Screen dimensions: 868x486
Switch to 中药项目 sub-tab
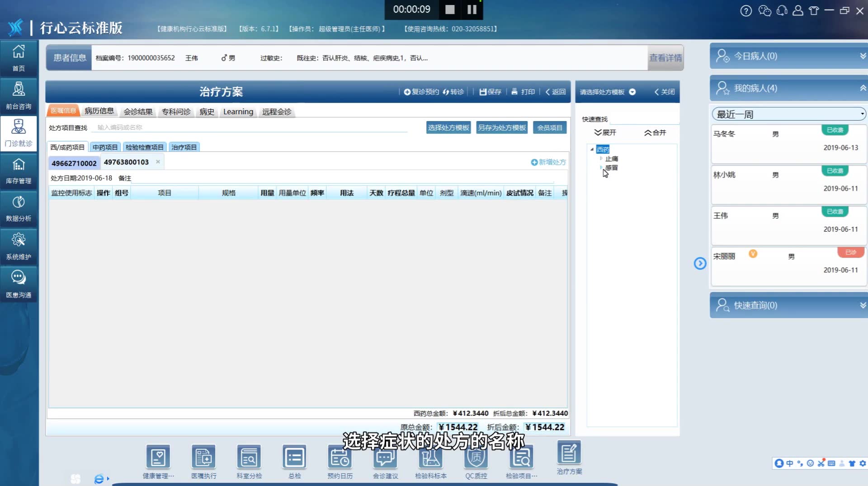[105, 147]
